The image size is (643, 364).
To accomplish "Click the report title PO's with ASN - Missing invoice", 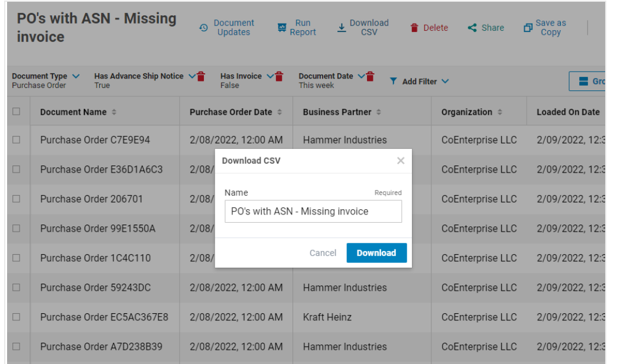I will 96,27.
